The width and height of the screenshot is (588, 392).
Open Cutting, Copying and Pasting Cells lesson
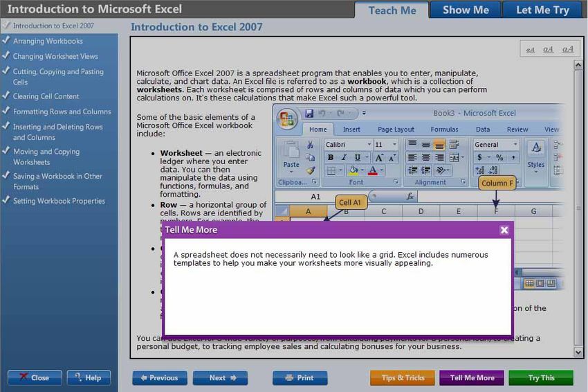tap(57, 77)
